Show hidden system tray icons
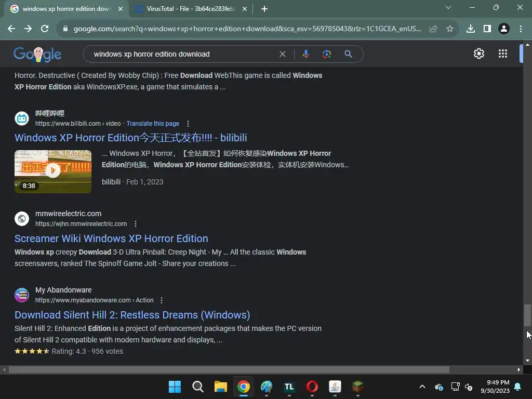Screen dimensions: 532x399 pyautogui.click(x=422, y=387)
